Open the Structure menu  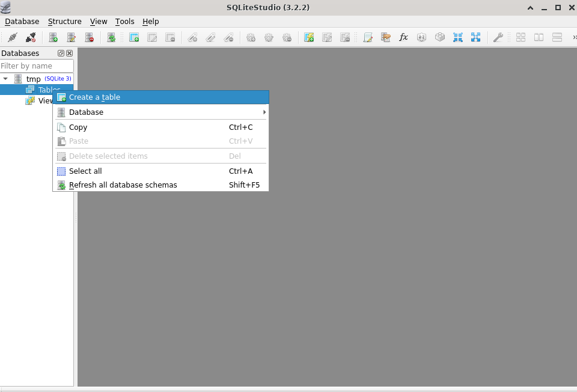click(64, 22)
